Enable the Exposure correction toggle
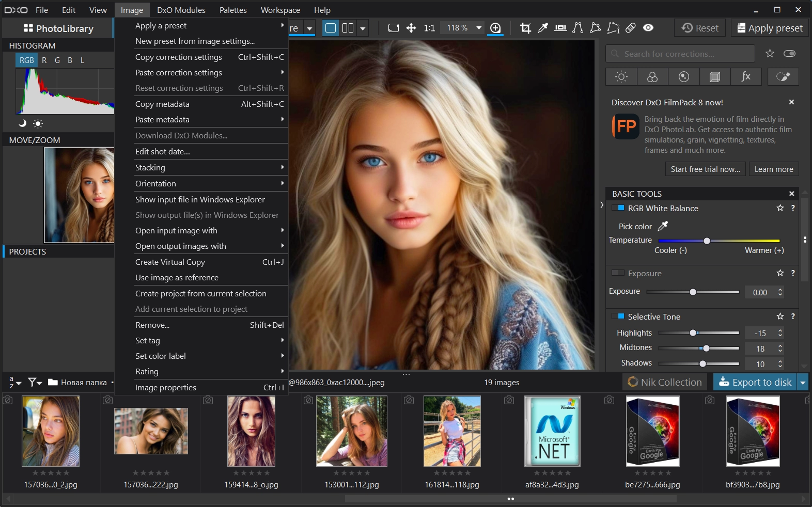The width and height of the screenshot is (812, 507). click(x=618, y=273)
